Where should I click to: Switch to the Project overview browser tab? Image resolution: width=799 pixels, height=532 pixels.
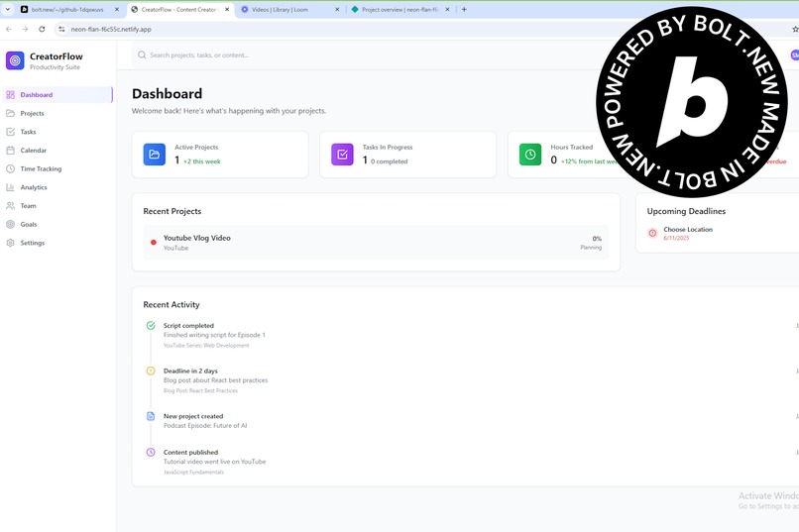(400, 10)
